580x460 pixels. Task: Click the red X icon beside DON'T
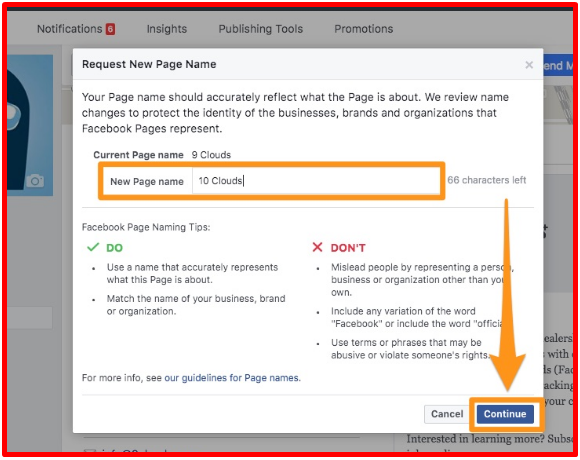[317, 247]
